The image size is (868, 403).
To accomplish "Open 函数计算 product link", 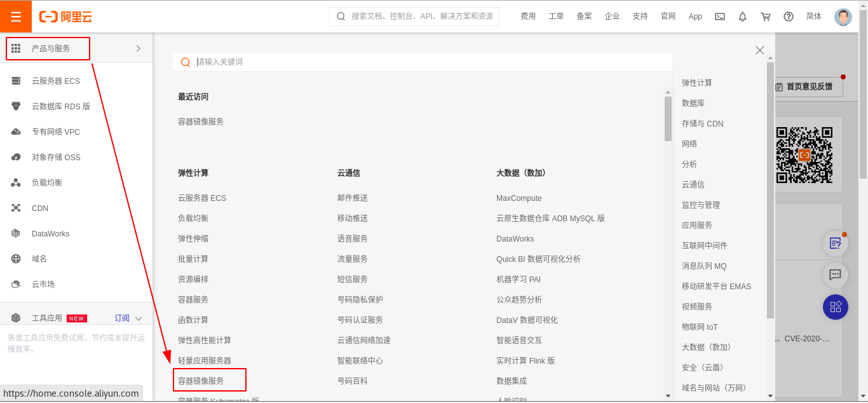I will click(193, 320).
